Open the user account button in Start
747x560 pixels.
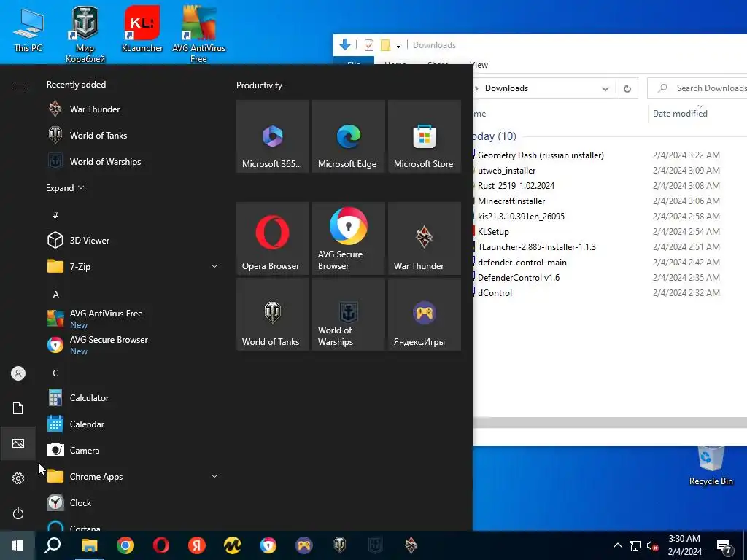[18, 373]
